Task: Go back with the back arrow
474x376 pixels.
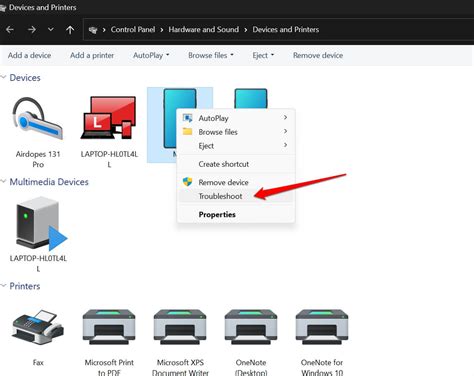Action: click(10, 30)
